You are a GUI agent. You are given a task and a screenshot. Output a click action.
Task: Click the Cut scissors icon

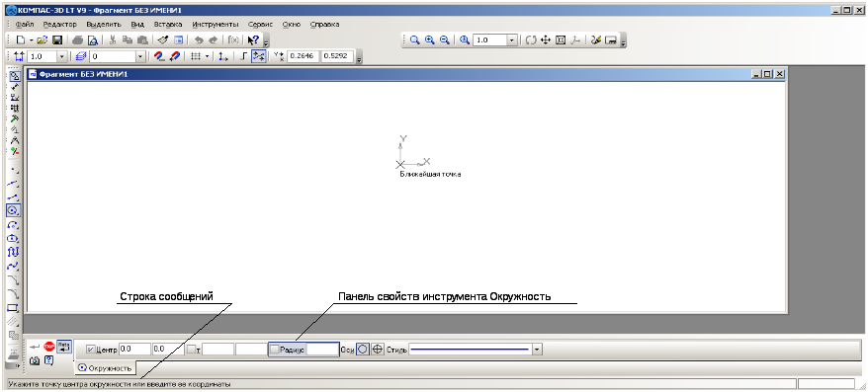coord(113,40)
